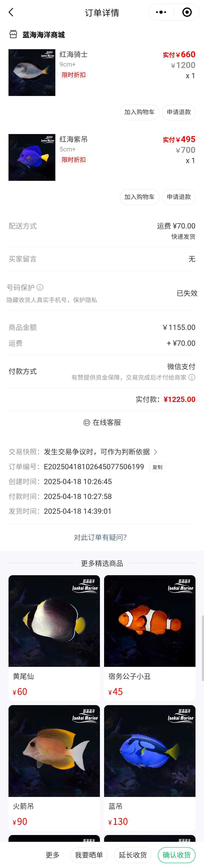Tap the 在线客服 chat icon
This screenshot has width=204, height=868.
tap(87, 422)
